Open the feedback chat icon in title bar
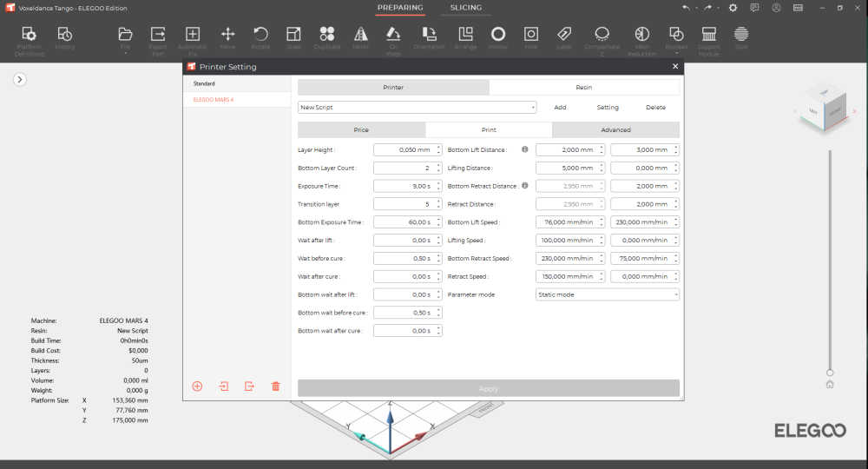The width and height of the screenshot is (868, 469). coord(754,8)
